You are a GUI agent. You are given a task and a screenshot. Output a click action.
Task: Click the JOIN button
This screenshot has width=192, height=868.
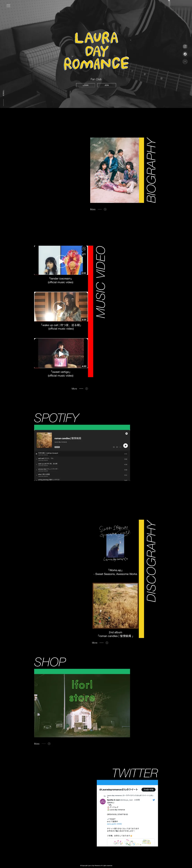tap(106, 85)
